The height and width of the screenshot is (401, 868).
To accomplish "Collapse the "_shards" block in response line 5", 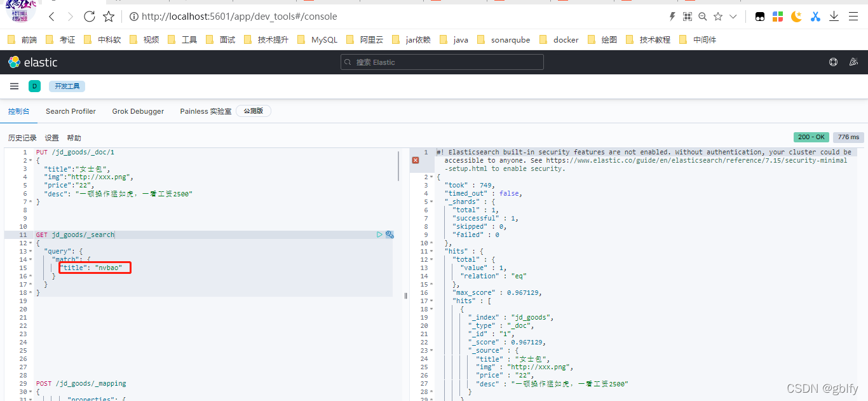I will [x=431, y=202].
